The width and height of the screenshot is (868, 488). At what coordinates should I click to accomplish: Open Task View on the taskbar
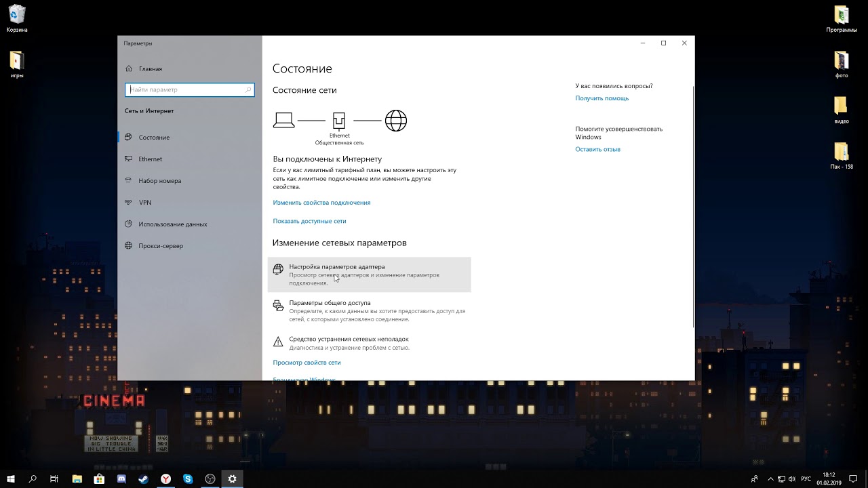click(x=54, y=479)
